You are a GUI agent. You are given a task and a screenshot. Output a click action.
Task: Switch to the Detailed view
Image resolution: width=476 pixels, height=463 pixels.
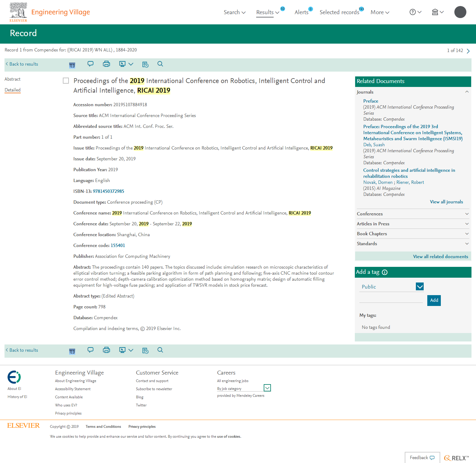pos(13,90)
